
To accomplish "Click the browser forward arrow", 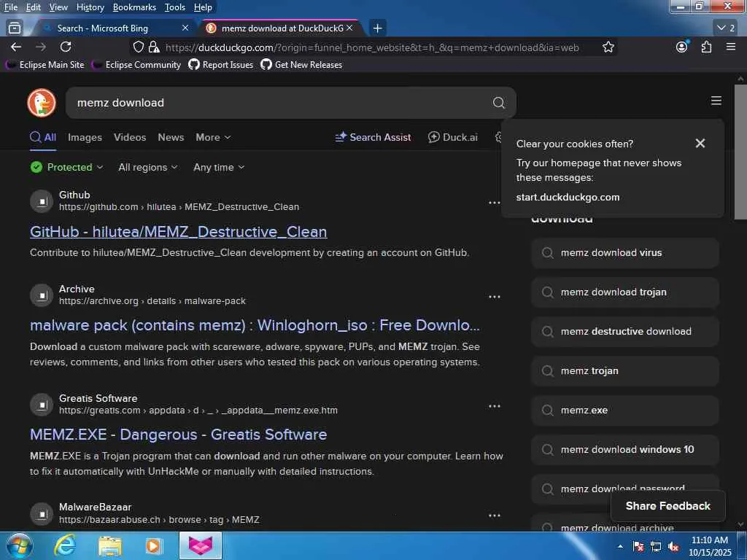I will (41, 47).
